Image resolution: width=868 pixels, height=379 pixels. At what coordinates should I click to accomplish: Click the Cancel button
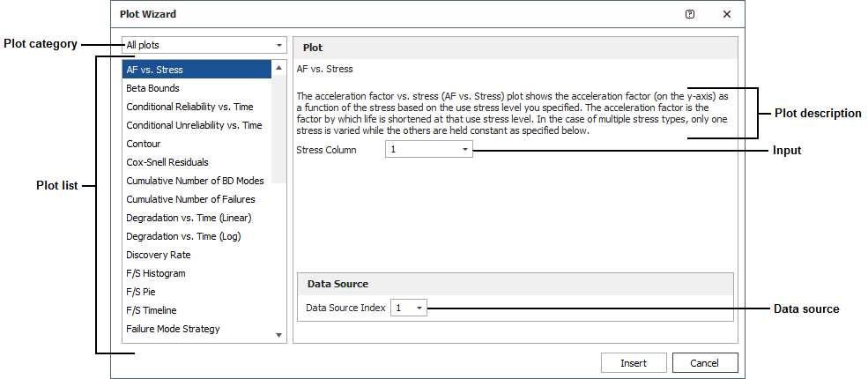[x=704, y=363]
